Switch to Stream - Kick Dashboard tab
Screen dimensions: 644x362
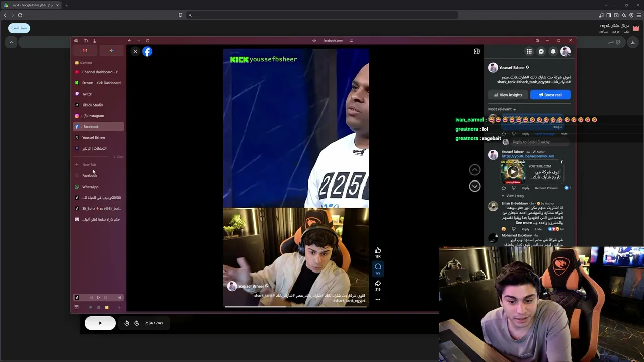[99, 83]
